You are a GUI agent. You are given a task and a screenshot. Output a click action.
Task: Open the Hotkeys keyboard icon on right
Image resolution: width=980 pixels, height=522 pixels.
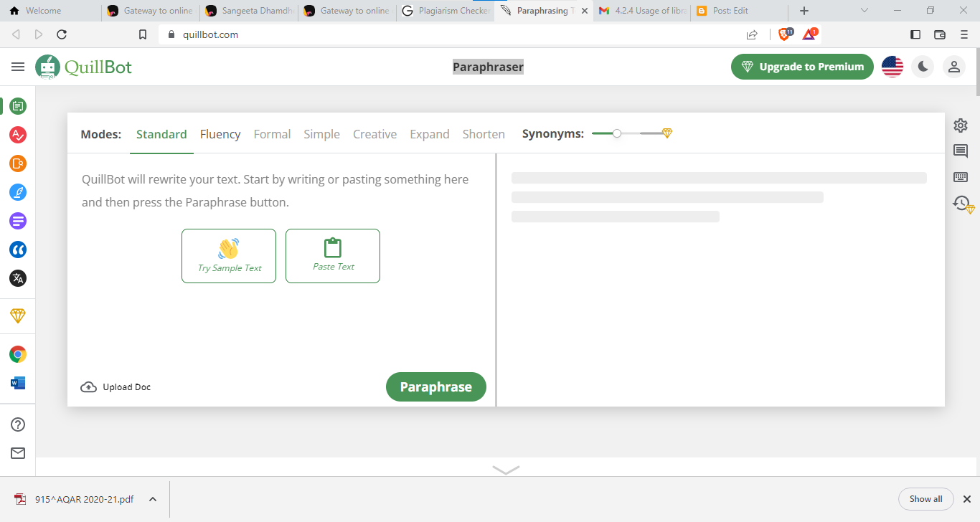tap(961, 177)
